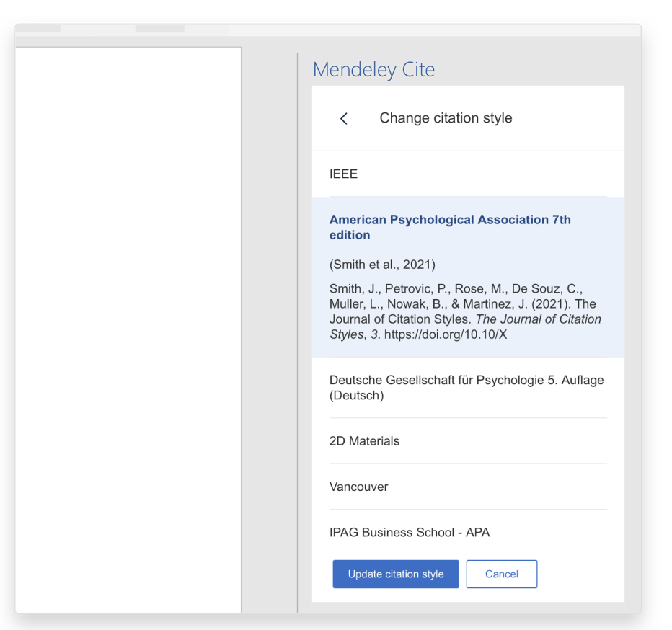Select the Vancouver citation style

tap(358, 487)
